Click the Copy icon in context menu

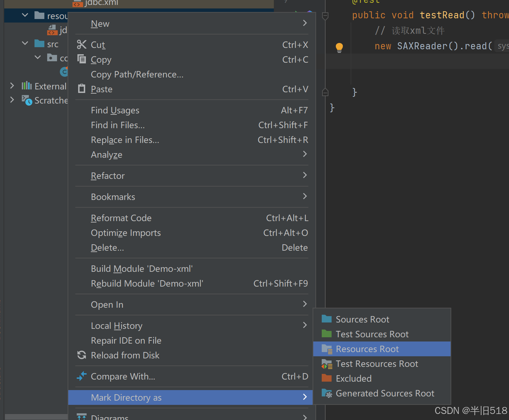point(82,59)
